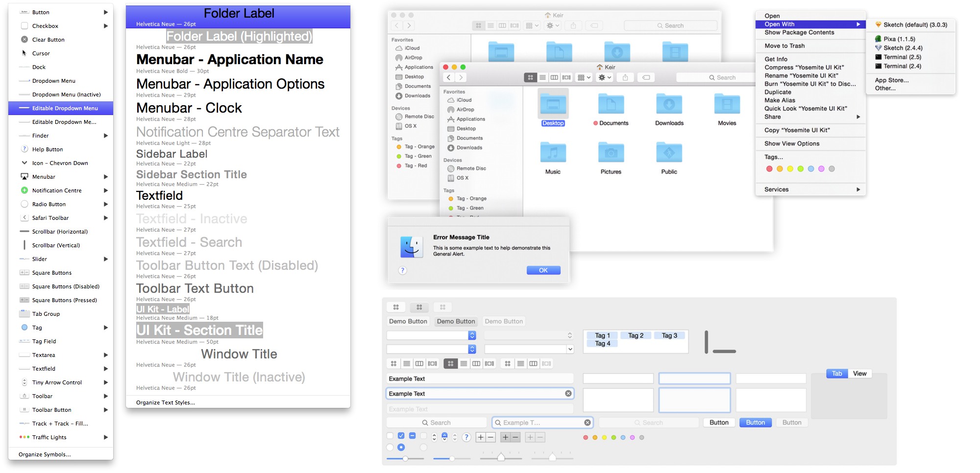The image size is (980, 473).
Task: Click the selected blue radio button
Action: (x=401, y=447)
